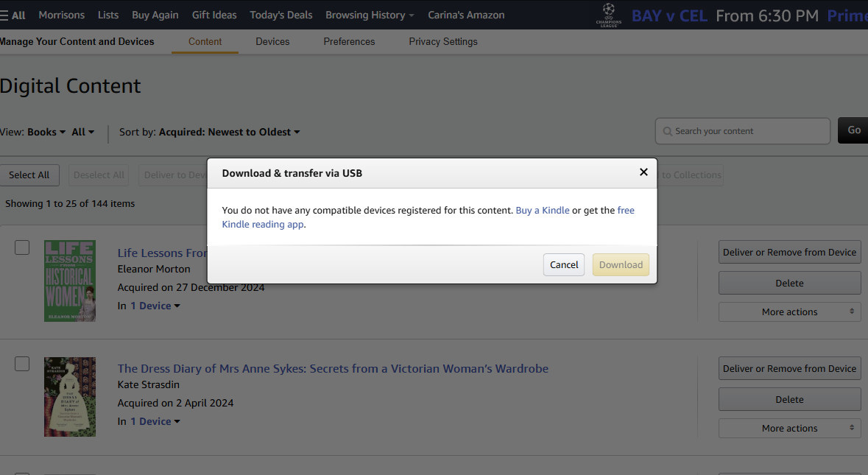868x475 pixels.
Task: Click Deliver or Remove from Device for Life Lessons
Action: tap(789, 252)
